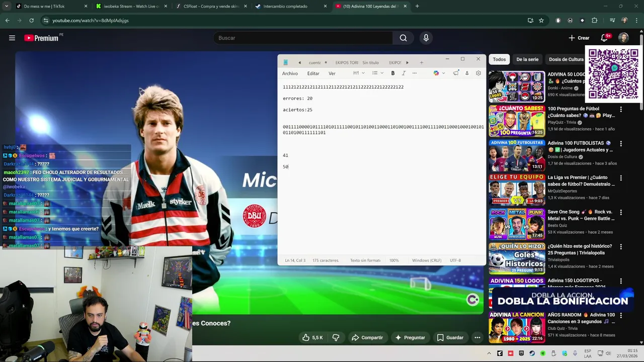Click Preguntar button under video

tap(410, 337)
